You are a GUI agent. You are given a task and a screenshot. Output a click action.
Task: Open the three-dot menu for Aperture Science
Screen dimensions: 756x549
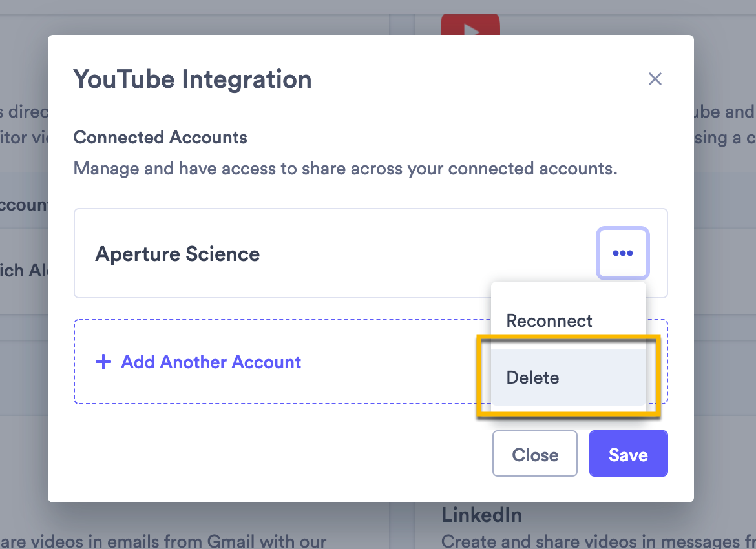click(x=623, y=253)
